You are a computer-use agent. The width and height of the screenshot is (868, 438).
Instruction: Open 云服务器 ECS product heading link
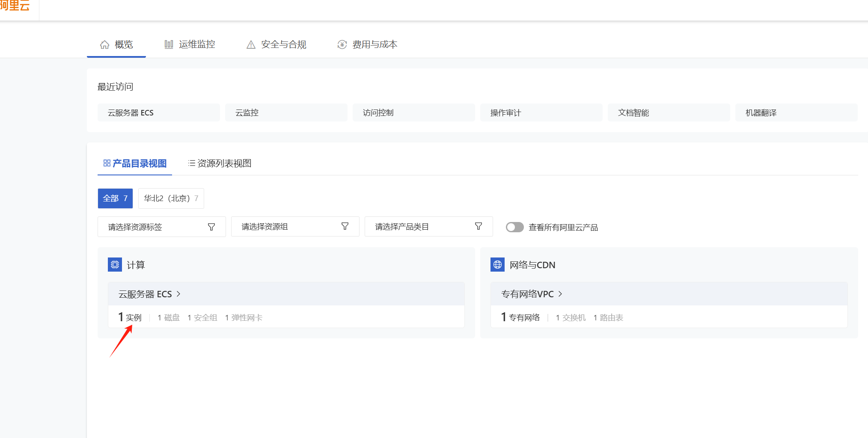pyautogui.click(x=145, y=294)
